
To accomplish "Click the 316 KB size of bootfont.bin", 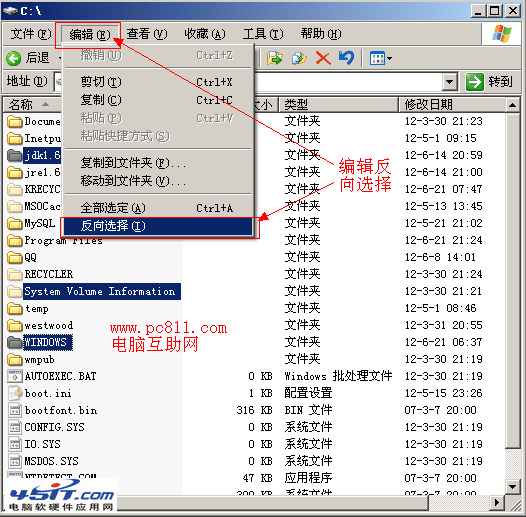I will point(254,410).
